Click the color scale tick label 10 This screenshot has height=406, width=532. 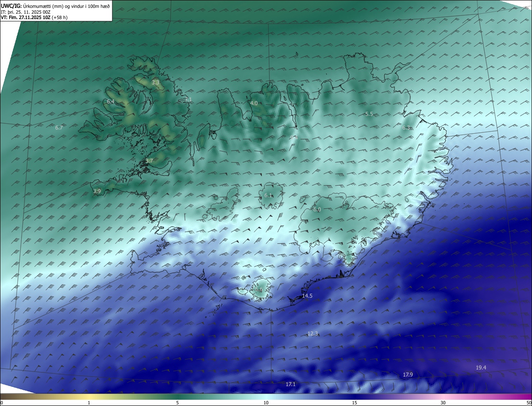[x=266, y=403]
